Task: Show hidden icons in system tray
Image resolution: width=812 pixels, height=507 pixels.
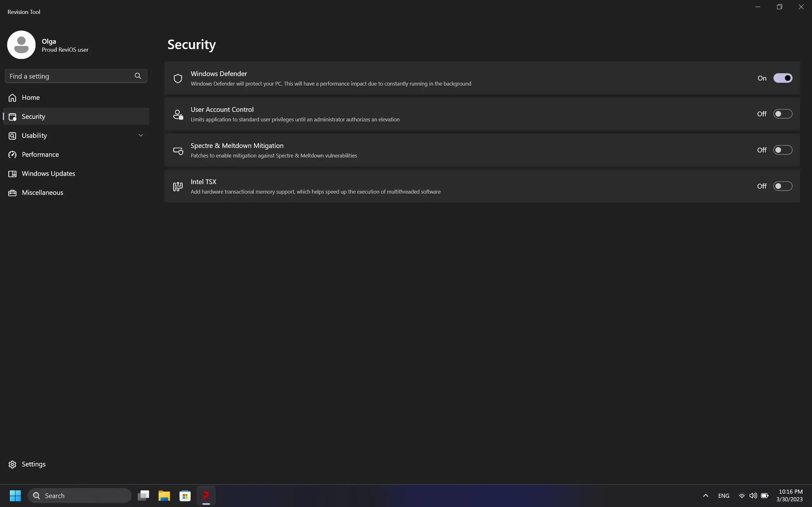Action: click(705, 496)
